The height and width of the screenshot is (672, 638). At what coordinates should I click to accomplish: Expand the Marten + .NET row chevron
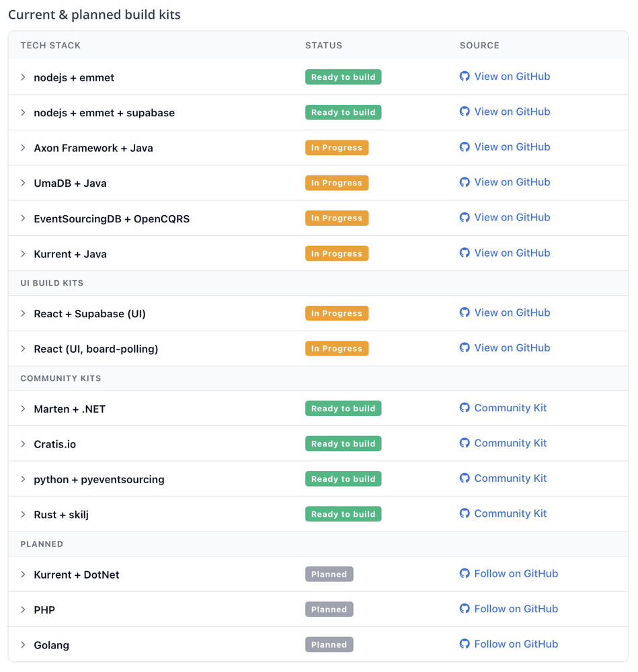point(23,409)
